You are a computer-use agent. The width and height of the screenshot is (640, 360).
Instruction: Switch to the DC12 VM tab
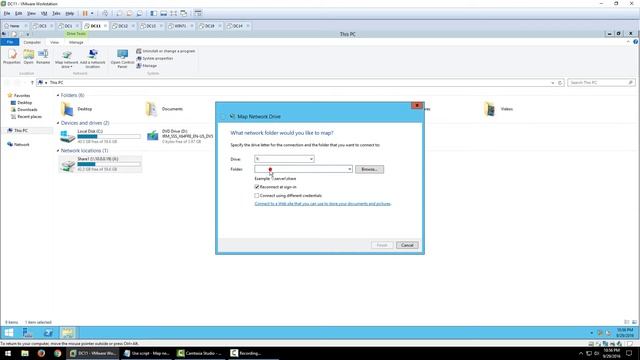click(x=121, y=26)
